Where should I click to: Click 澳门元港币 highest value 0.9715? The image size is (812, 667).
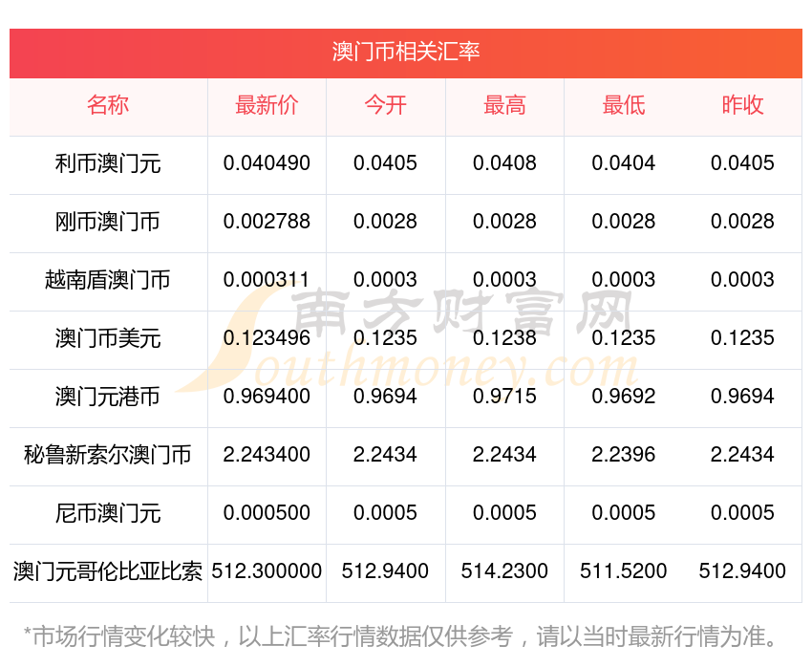coord(504,397)
